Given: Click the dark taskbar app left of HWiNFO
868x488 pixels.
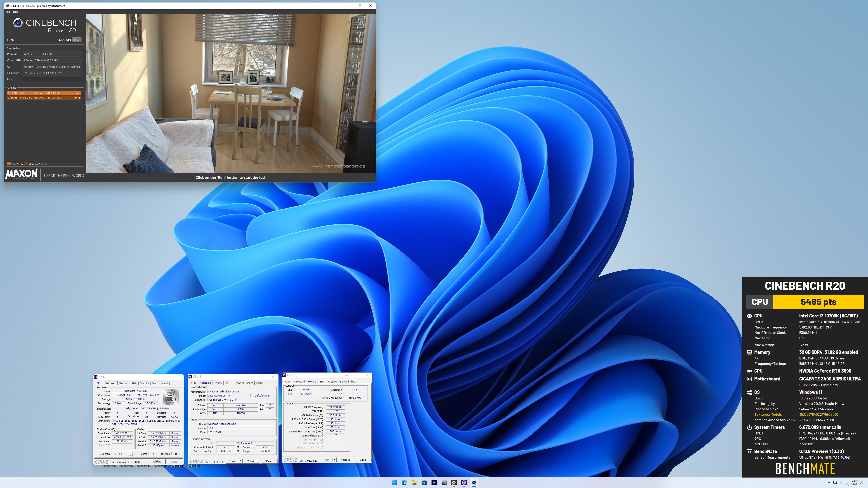Looking at the screenshot, I should point(434,483).
